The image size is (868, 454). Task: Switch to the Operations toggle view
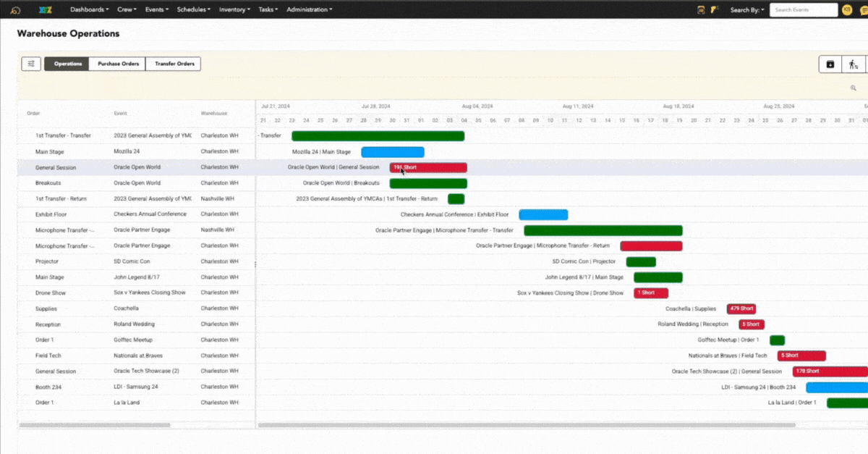pos(67,64)
